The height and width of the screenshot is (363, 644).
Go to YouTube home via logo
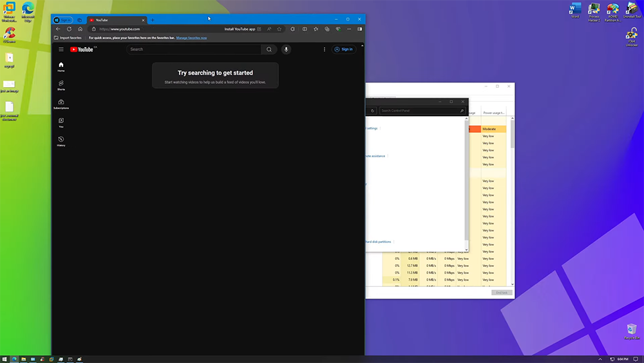pos(82,50)
